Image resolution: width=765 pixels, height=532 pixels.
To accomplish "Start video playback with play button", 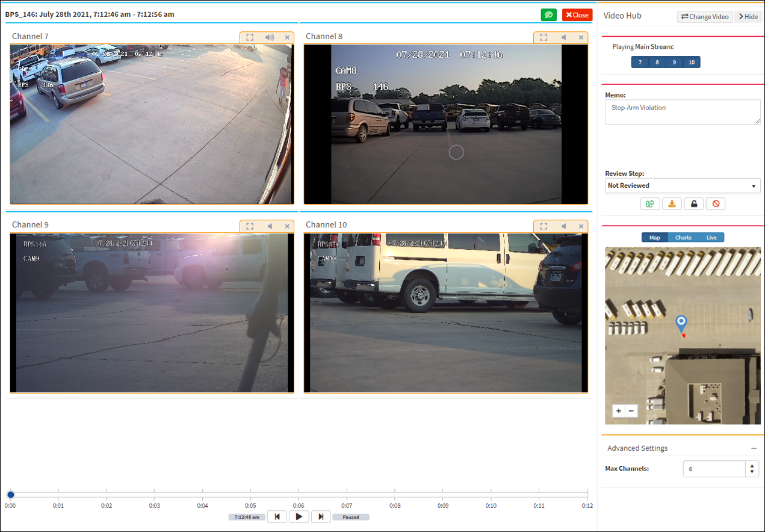I will (299, 516).
